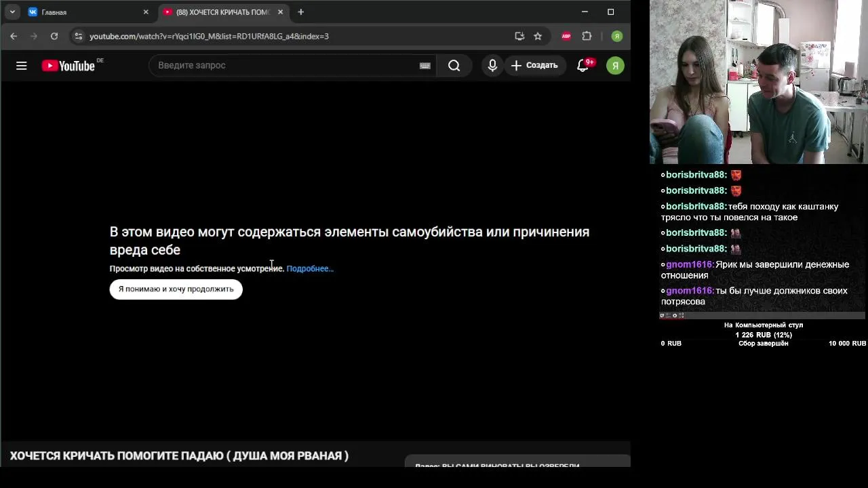Image resolution: width=868 pixels, height=488 pixels.
Task: Install app icon in address bar
Action: (519, 36)
